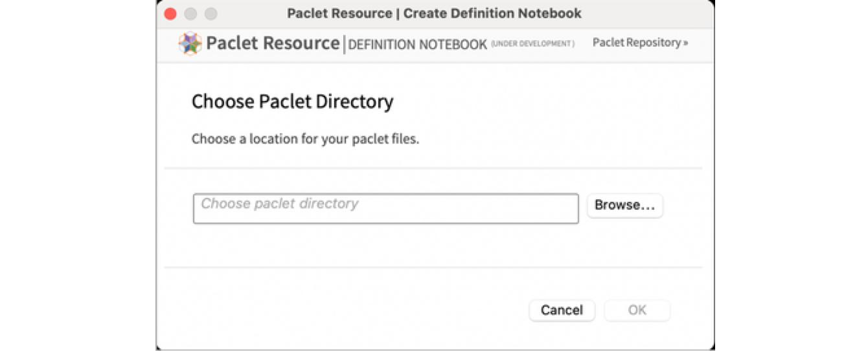Click the 'DEFINITION NOTEBOOK' header label
The width and height of the screenshot is (868, 352).
418,45
